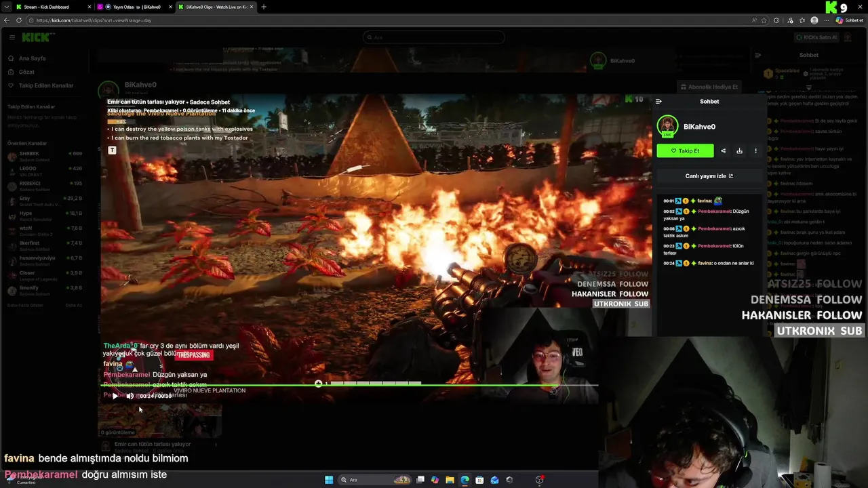The width and height of the screenshot is (868, 488).
Task: Open the Edge Sohbet et Copilot button
Action: coord(850,20)
